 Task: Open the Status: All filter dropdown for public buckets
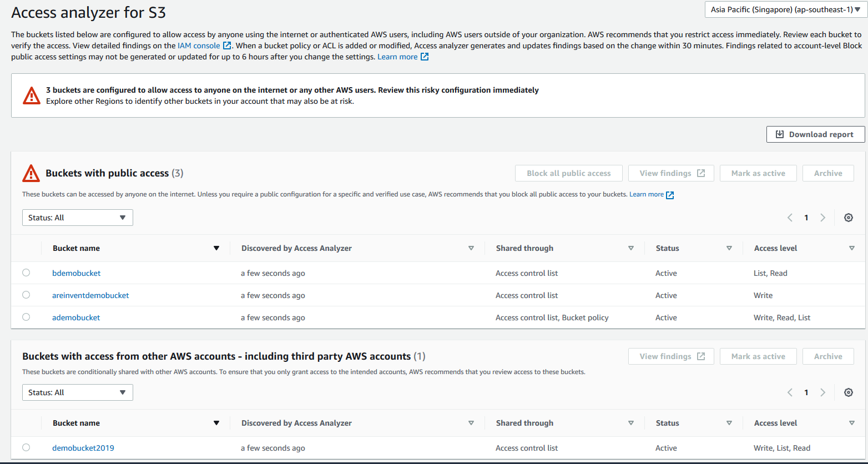coord(77,217)
